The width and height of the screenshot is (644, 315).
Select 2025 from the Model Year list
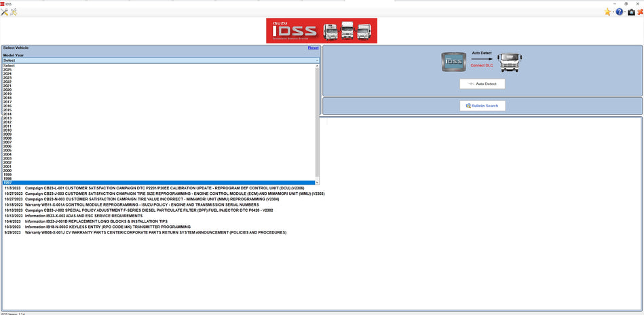coord(7,70)
